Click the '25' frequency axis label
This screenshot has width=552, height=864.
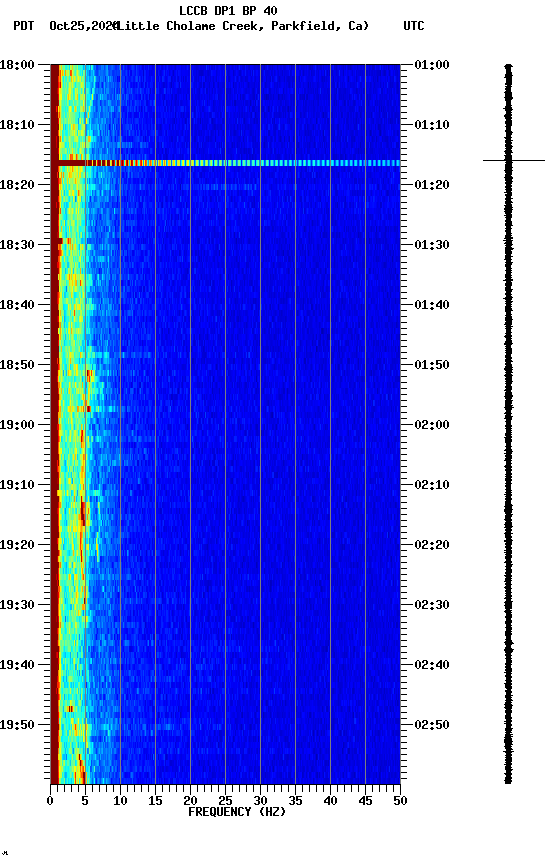[225, 801]
